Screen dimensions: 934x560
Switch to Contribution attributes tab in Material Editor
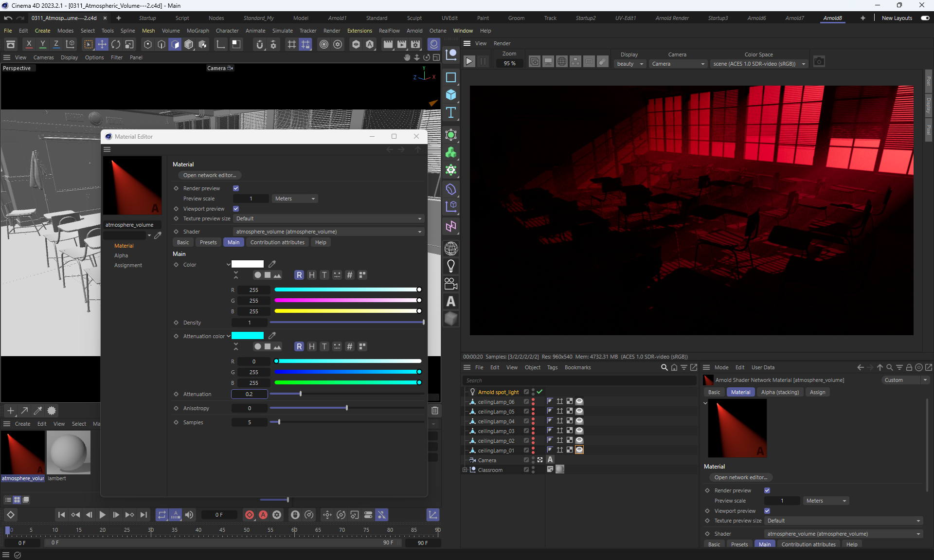[277, 242]
